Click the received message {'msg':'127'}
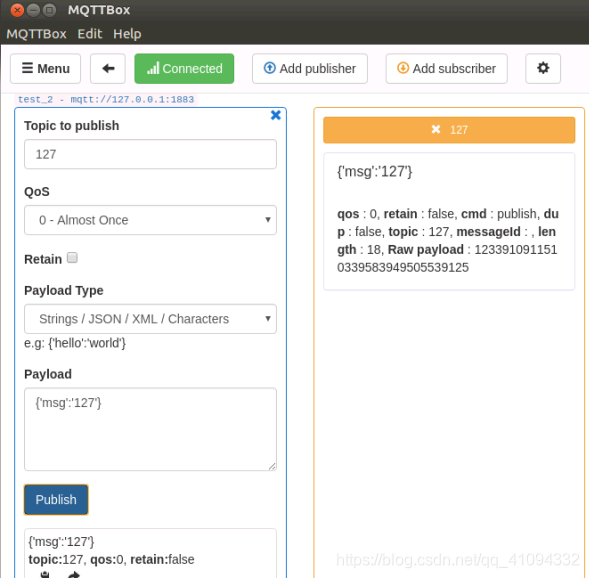589x578 pixels. click(x=375, y=172)
